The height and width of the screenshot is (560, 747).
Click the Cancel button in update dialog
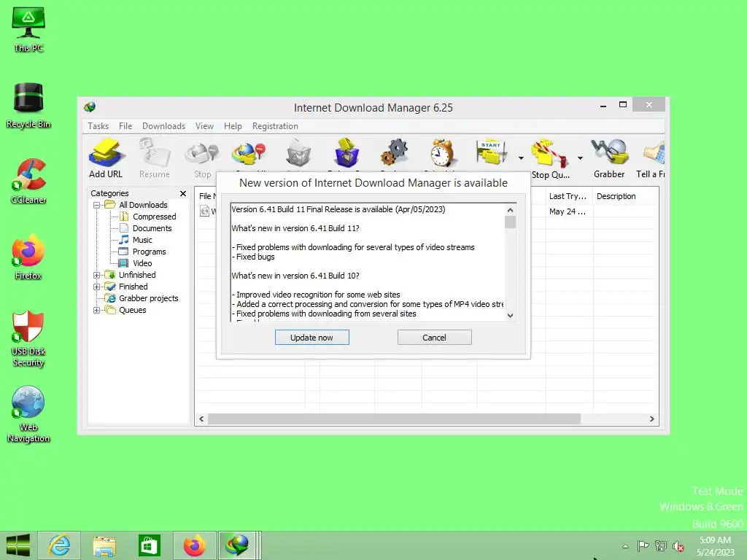(435, 338)
